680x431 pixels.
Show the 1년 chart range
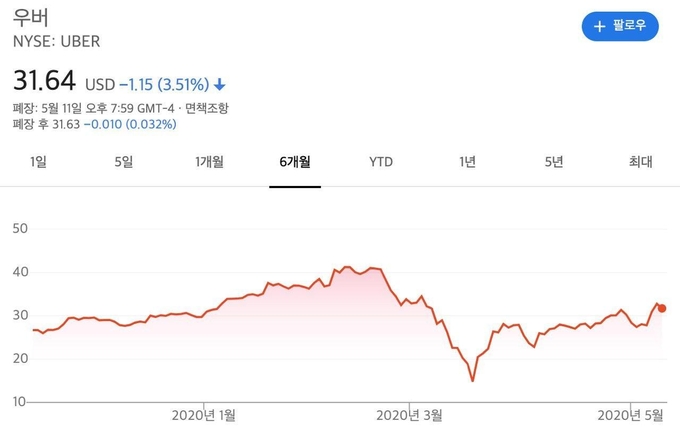pyautogui.click(x=468, y=162)
